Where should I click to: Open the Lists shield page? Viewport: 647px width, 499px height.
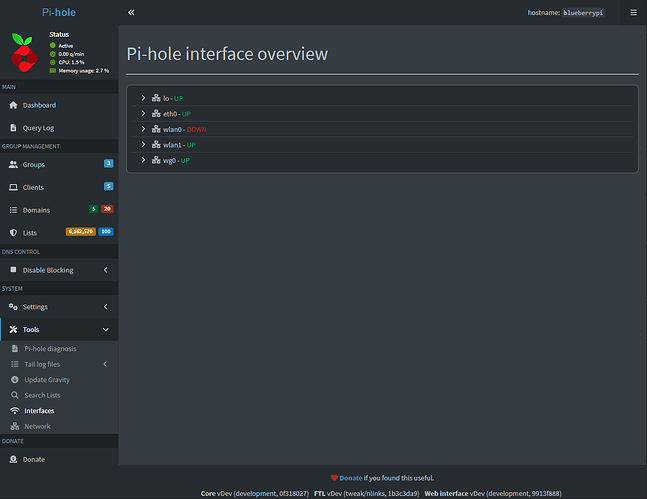point(29,232)
